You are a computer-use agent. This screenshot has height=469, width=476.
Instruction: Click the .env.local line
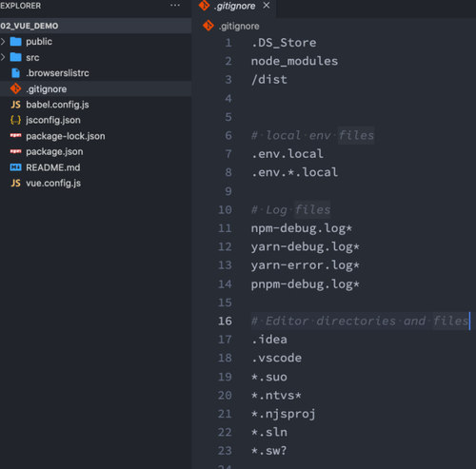(x=288, y=154)
